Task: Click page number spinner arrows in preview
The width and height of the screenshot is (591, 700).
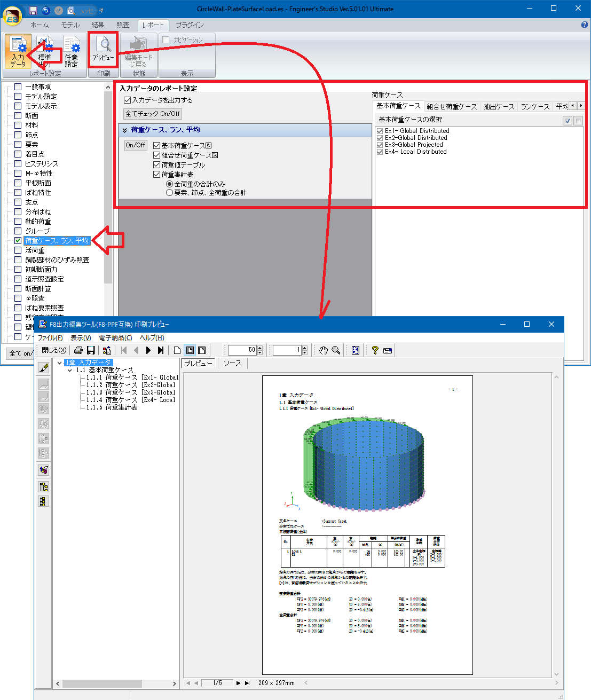Action: [305, 350]
